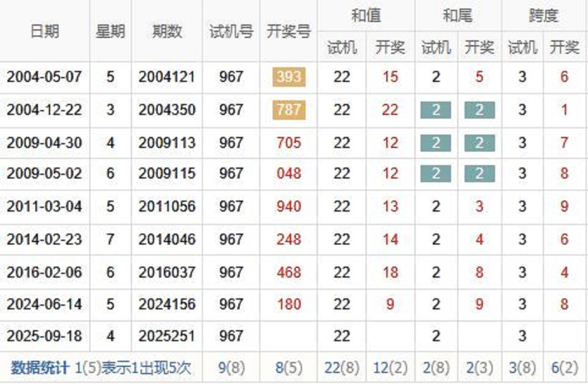Select the date cell 2025-09-18
The height and width of the screenshot is (384, 588).
44,336
